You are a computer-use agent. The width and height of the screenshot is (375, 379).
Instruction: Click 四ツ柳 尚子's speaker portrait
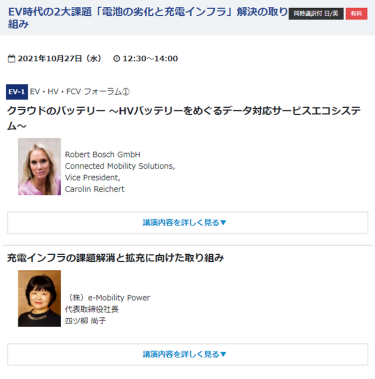tap(39, 298)
